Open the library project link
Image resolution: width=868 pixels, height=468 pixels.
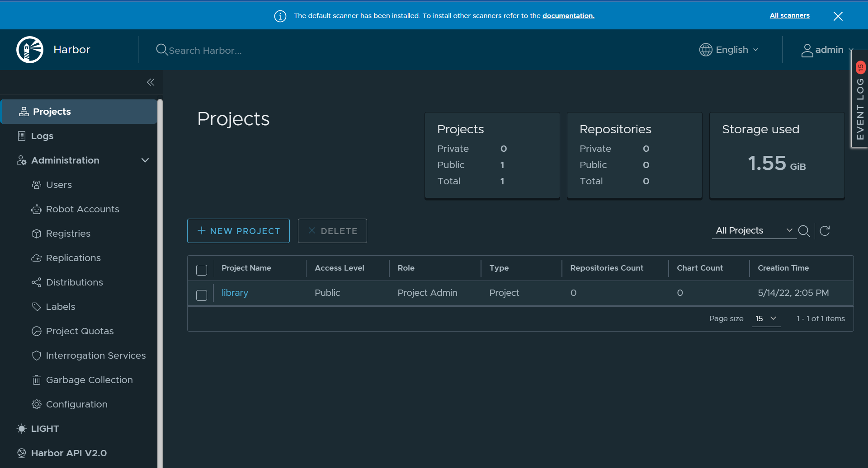(x=235, y=293)
